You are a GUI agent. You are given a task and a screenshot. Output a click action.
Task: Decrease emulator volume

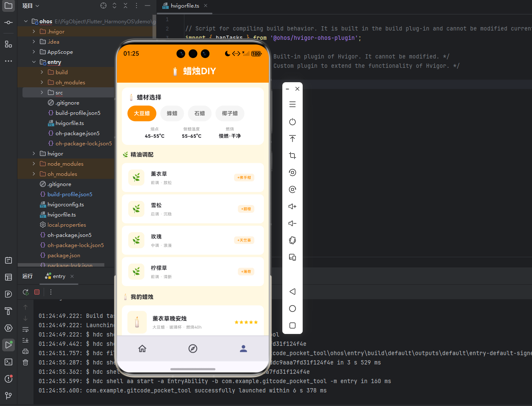(x=292, y=223)
